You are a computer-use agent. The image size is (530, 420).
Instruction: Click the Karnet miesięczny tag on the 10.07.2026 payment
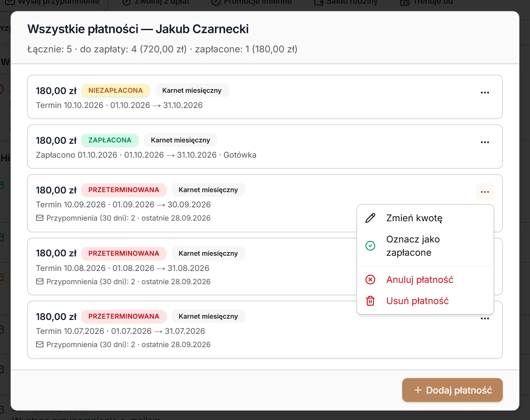click(208, 316)
